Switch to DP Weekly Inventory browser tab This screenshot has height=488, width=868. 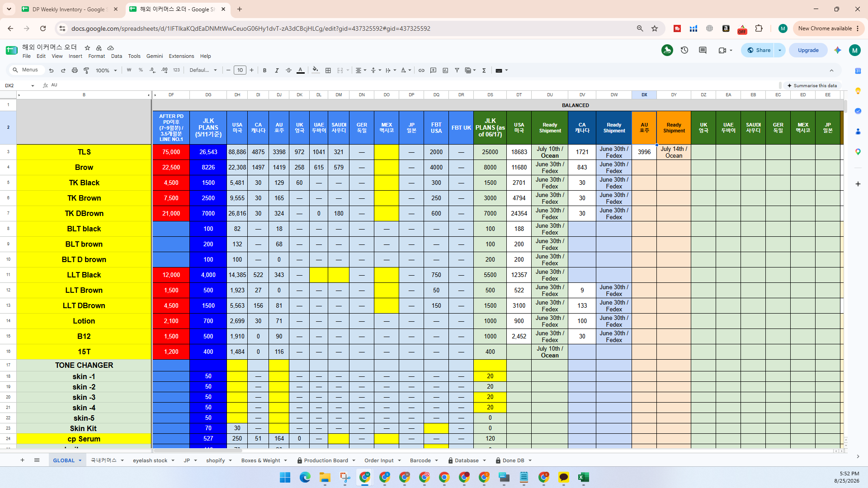[70, 9]
